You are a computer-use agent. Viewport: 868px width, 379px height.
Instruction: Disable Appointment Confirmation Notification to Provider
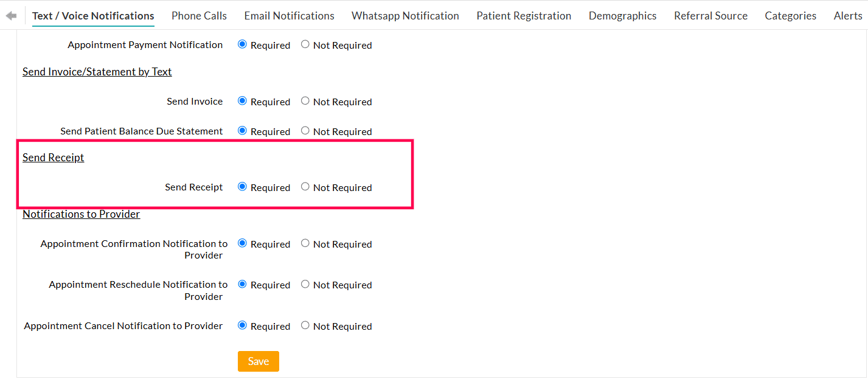305,243
